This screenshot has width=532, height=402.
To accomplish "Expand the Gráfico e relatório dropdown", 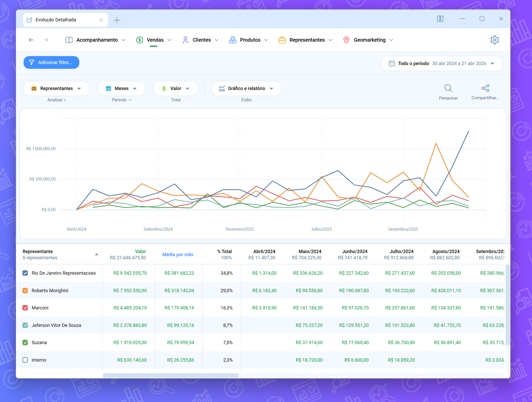I will (246, 88).
